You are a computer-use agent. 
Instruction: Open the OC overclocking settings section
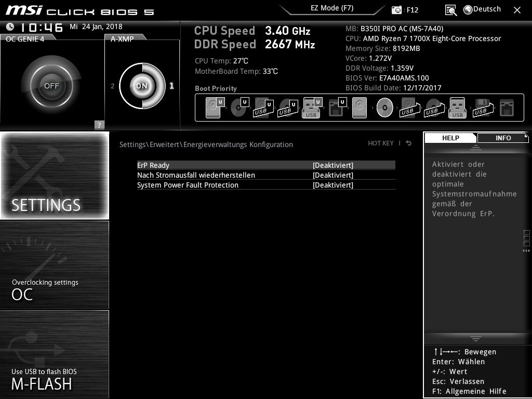coord(55,265)
